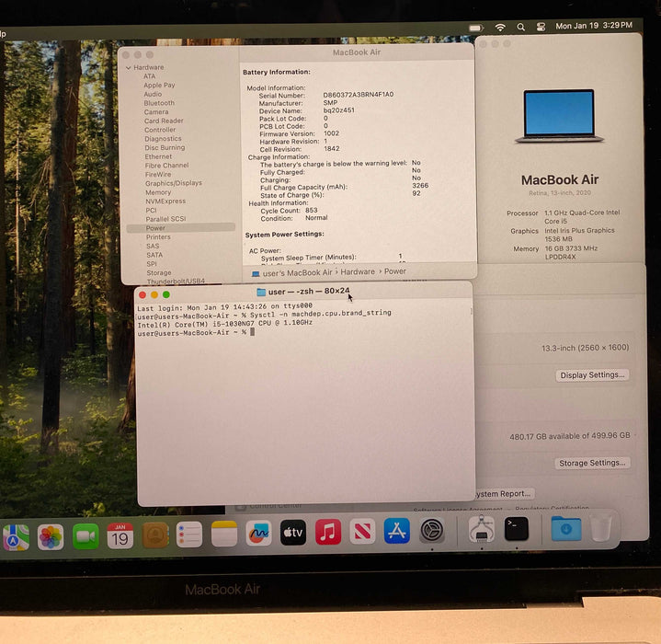Viewport: 661px width, 644px height.
Task: Click the Terminal command prompt line with cursor
Action: (x=197, y=333)
